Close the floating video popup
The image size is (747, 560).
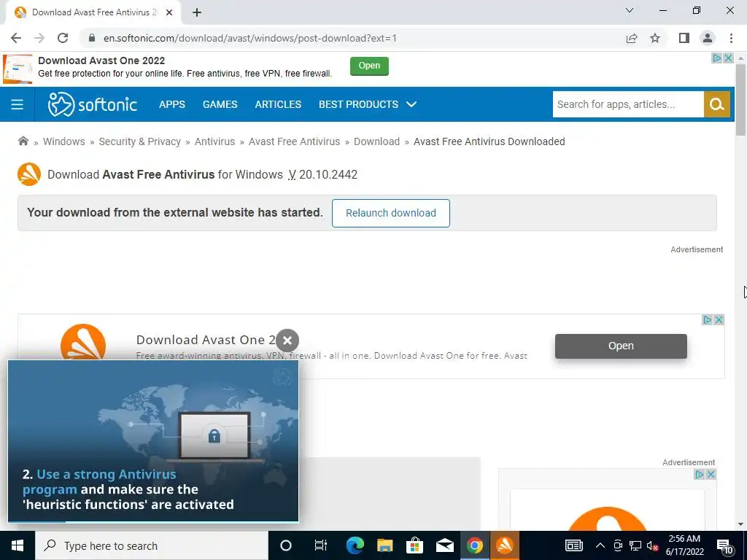click(287, 341)
